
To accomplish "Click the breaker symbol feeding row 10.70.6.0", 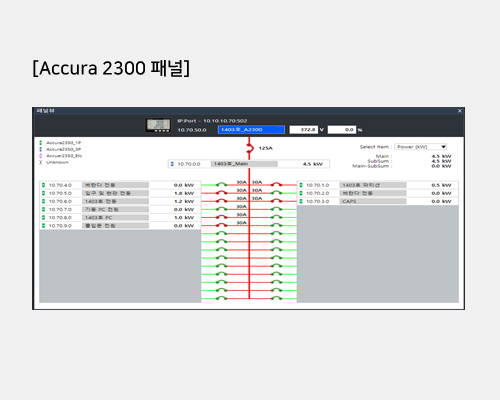I will pos(221,200).
